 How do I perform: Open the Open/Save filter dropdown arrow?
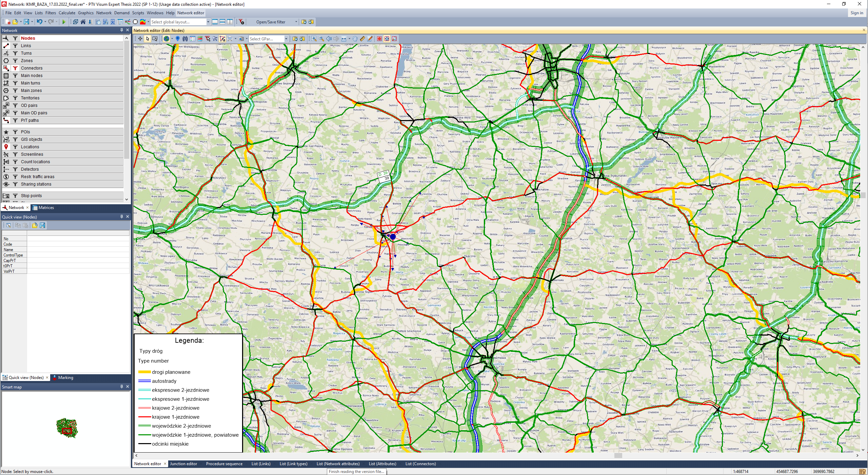click(x=296, y=22)
